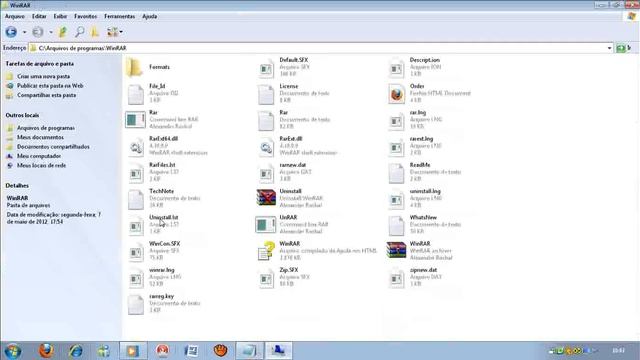Open Meus locais de rede link
Image resolution: width=640 pixels, height=360 pixels.
point(41,166)
